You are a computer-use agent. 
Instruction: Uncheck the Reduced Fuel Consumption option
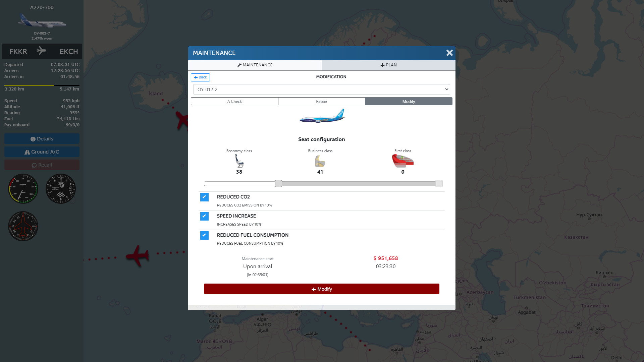204,235
